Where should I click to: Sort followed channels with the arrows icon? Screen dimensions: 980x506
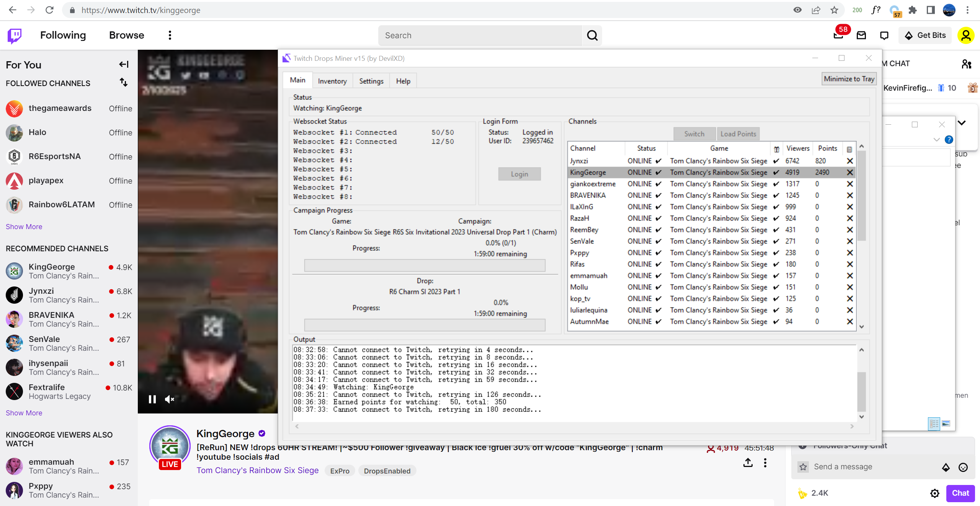(123, 82)
